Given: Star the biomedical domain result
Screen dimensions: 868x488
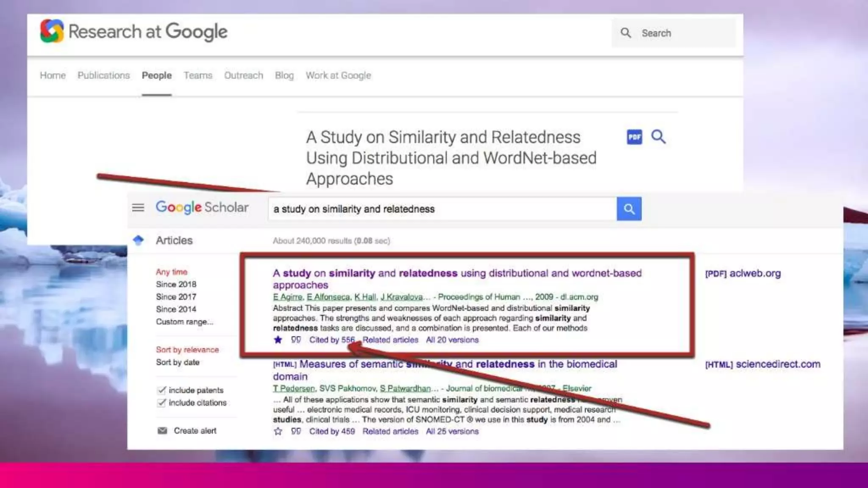Looking at the screenshot, I should (278, 431).
